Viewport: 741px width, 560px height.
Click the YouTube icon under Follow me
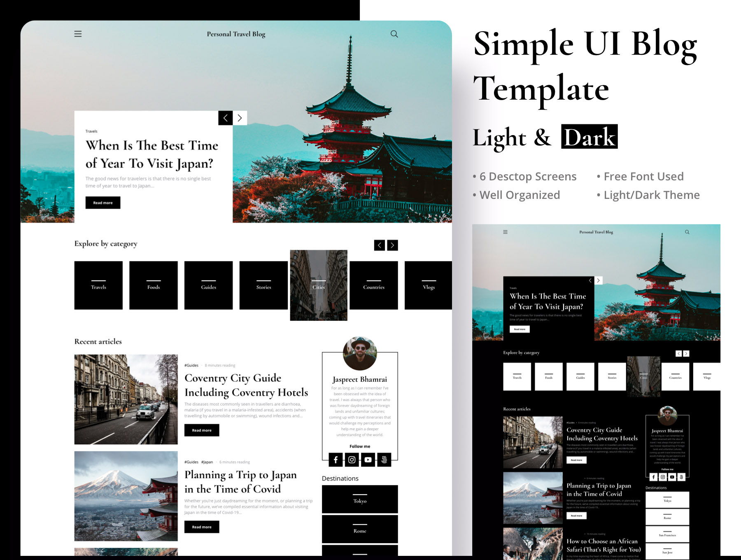coord(368,460)
